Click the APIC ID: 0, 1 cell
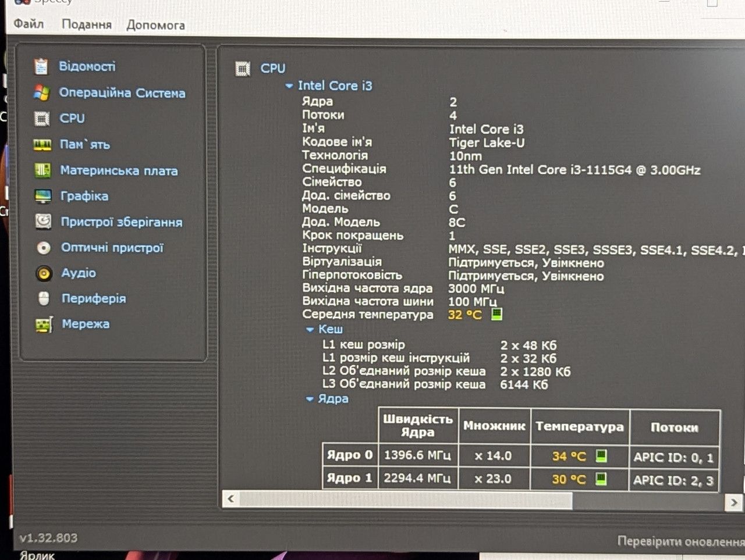This screenshot has height=560, width=745. 674,458
